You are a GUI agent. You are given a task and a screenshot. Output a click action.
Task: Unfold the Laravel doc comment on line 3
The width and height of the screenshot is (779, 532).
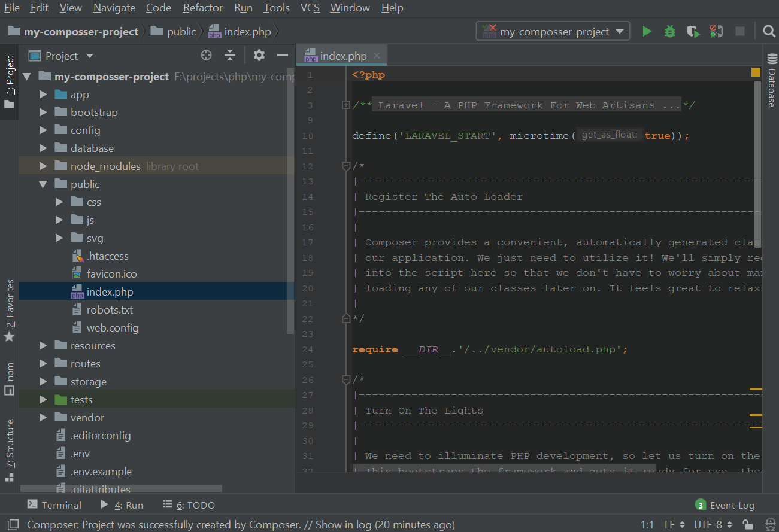[345, 105]
